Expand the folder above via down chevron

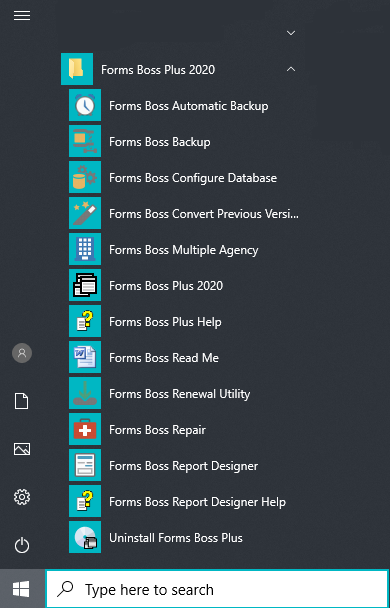pos(291,33)
